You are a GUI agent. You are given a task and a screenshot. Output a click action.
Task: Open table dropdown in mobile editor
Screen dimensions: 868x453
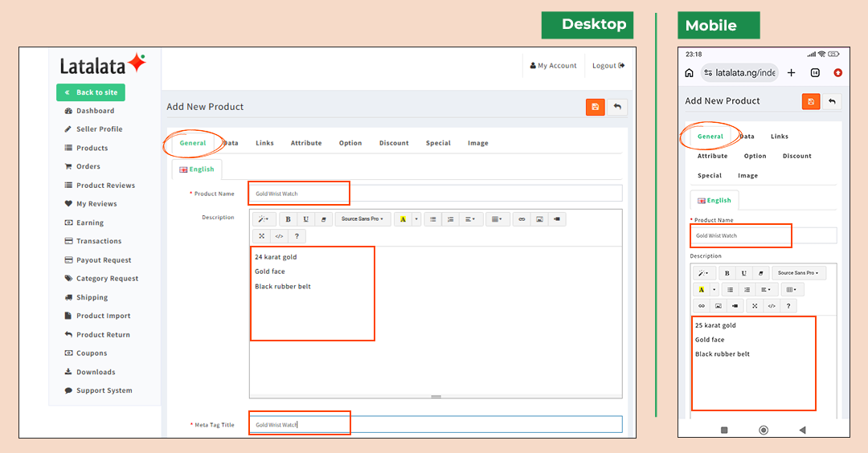pos(792,290)
